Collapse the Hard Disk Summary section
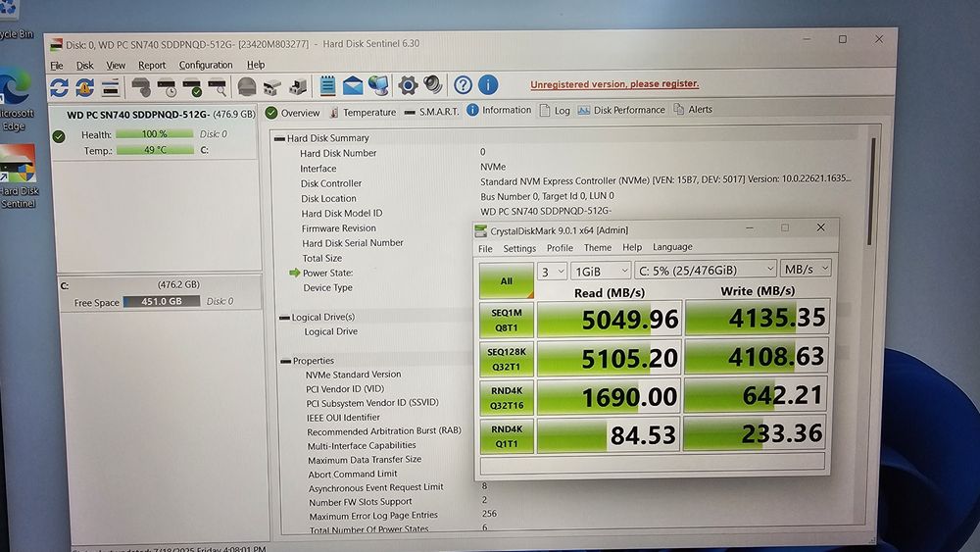The height and width of the screenshot is (552, 980). pos(279,139)
